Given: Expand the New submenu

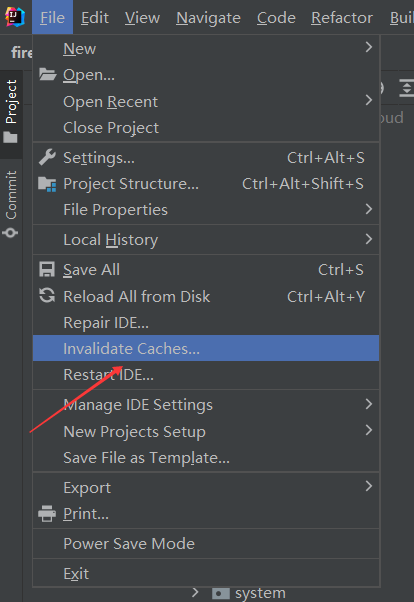Looking at the screenshot, I should point(206,49).
